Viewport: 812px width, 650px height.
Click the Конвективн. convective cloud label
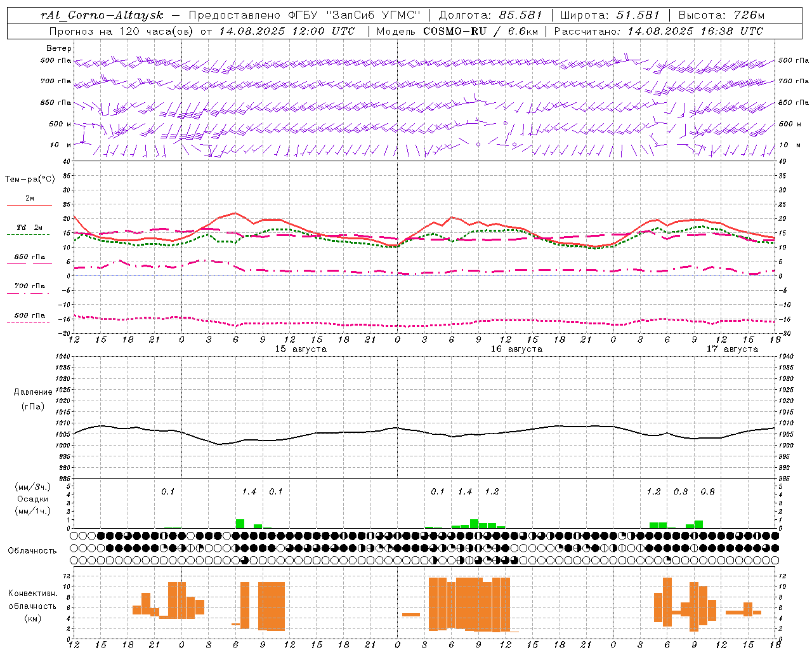(x=33, y=594)
